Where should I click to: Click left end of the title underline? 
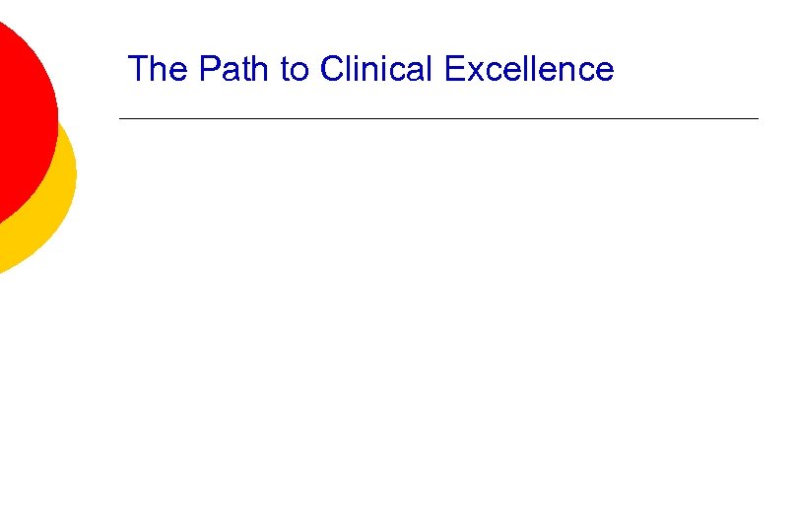[122, 119]
